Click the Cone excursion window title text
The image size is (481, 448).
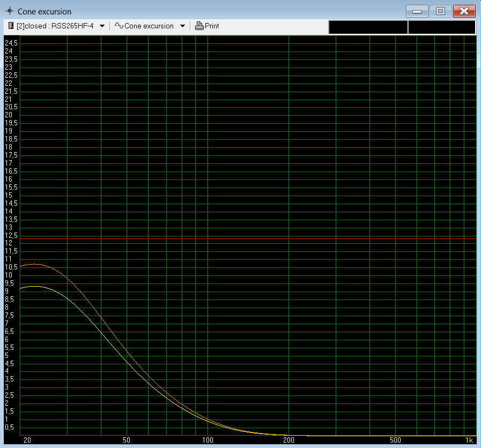pos(45,12)
